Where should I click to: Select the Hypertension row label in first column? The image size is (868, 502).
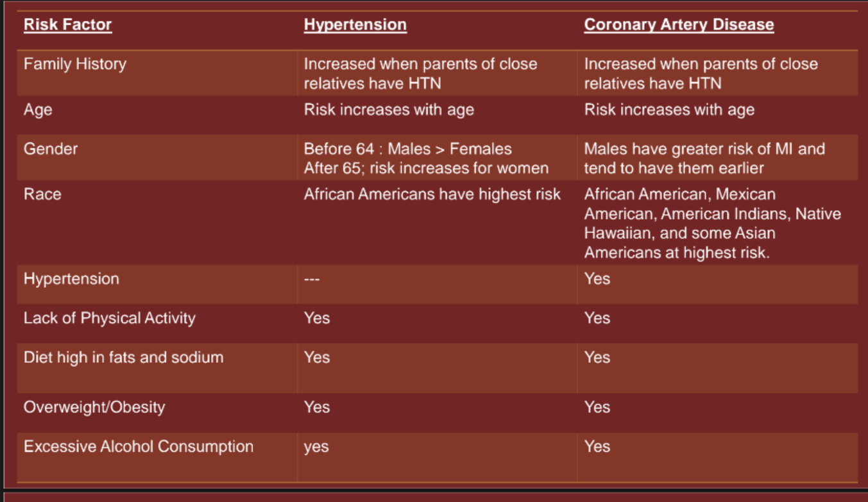71,279
